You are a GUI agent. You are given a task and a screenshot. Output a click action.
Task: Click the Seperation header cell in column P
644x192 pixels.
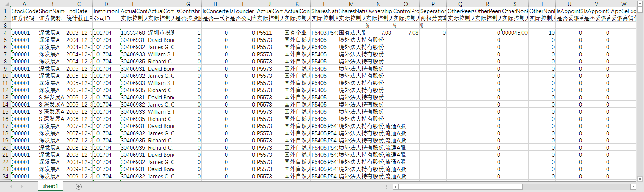[433, 11]
